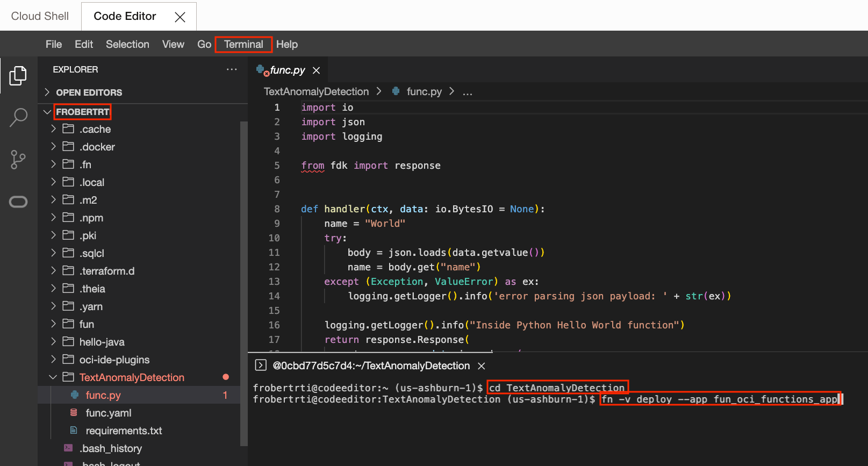Click the Oracle cloud plugin icon in sidebar

coord(18,202)
